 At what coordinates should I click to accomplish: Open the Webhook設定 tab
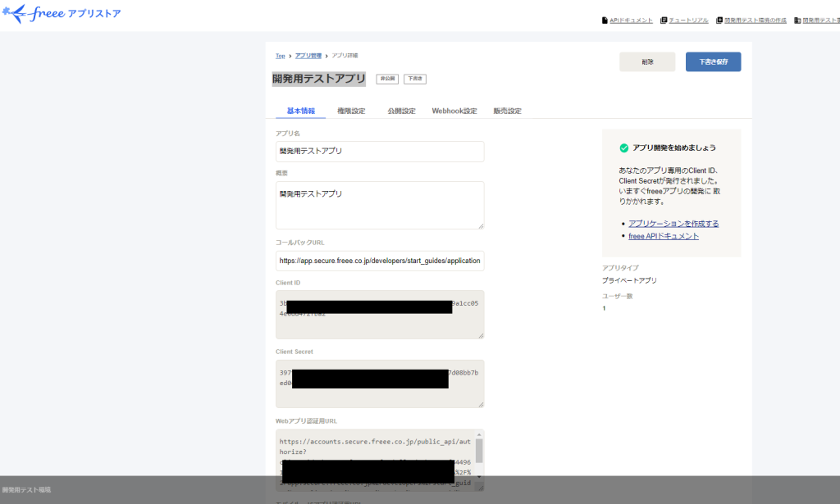tap(454, 110)
